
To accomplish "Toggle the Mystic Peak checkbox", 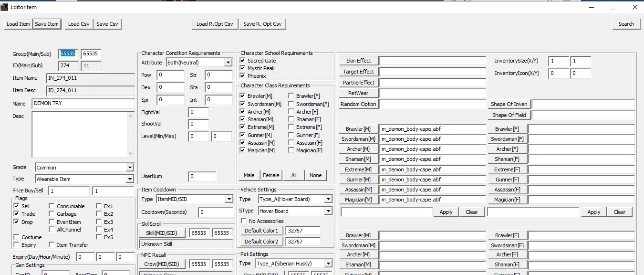I will coord(243,68).
